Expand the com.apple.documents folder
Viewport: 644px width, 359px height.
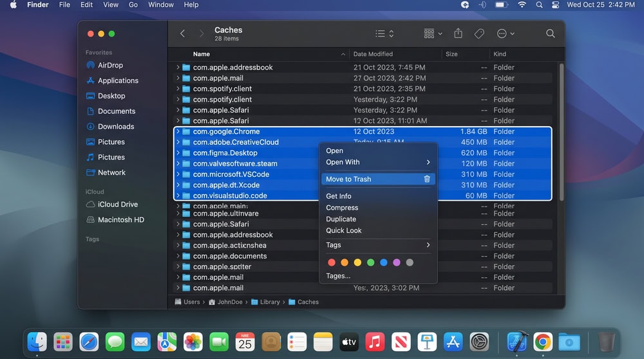(x=178, y=256)
